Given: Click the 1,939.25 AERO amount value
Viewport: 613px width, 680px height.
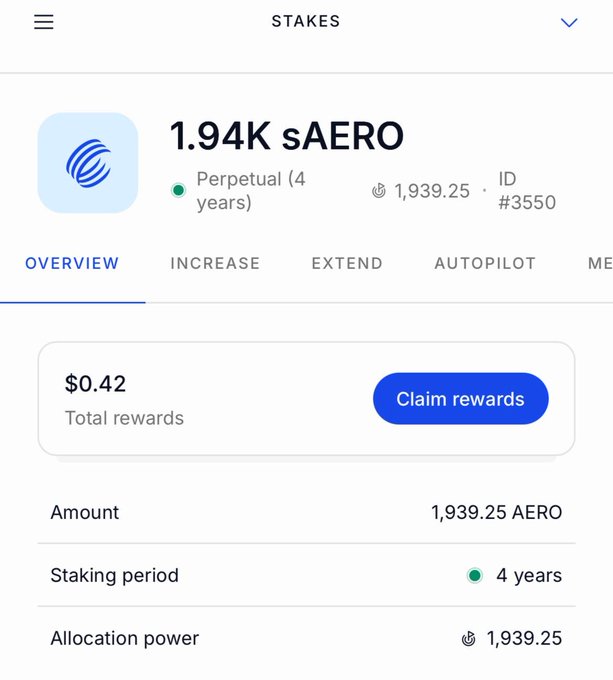Looking at the screenshot, I should click(x=496, y=513).
